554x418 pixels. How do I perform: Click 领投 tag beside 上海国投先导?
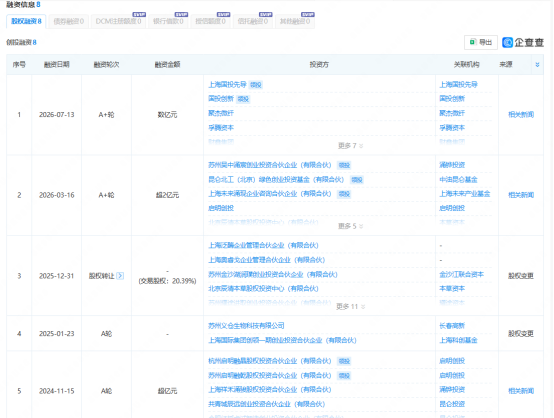point(255,85)
